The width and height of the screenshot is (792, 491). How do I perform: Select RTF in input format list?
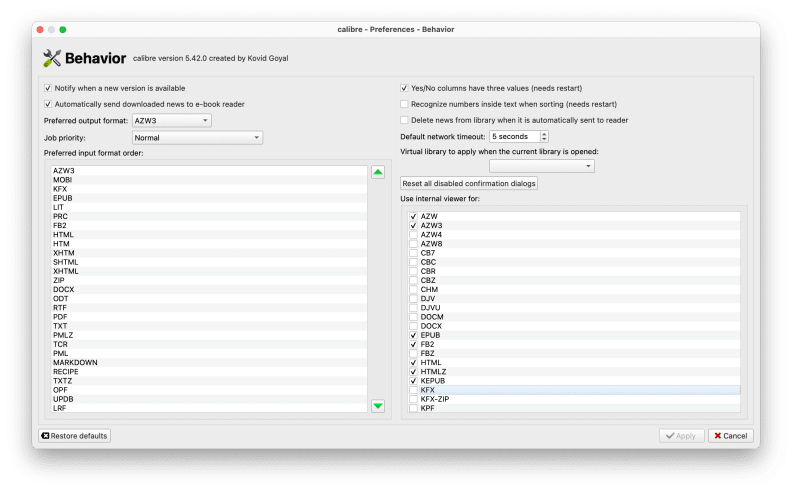coord(209,308)
